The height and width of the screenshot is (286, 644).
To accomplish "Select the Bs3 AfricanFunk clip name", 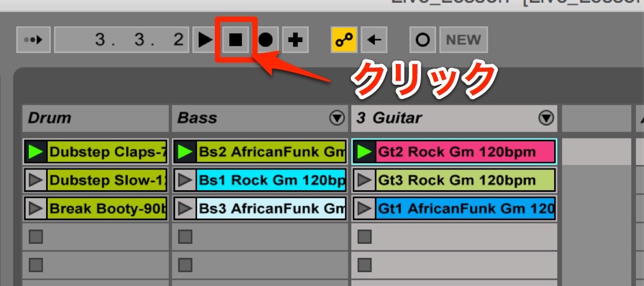I will [x=271, y=208].
